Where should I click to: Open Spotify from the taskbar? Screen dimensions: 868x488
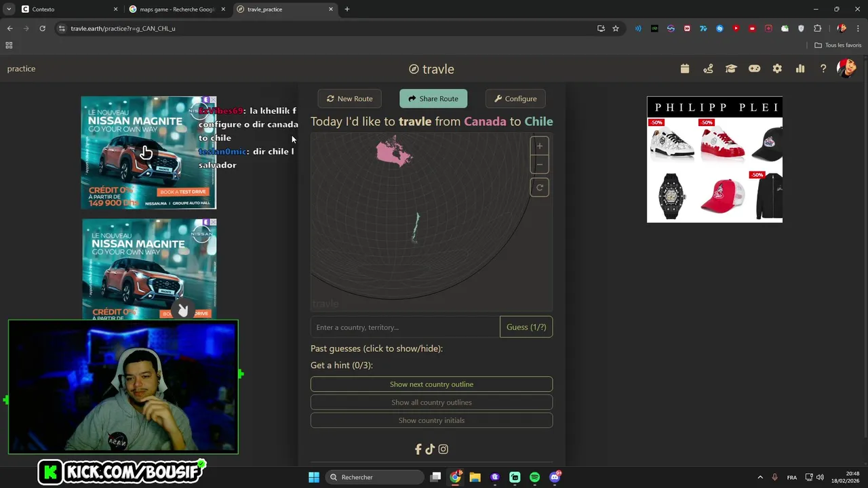click(x=534, y=477)
